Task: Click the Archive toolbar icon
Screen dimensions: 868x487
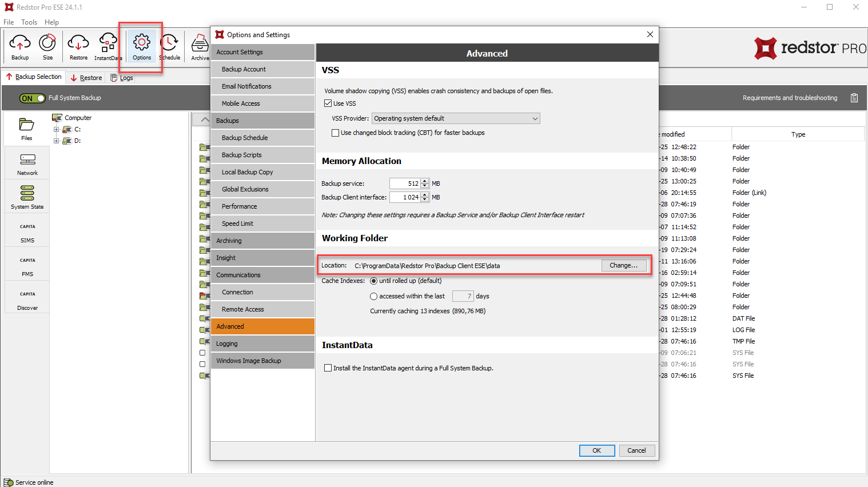Action: tap(200, 46)
